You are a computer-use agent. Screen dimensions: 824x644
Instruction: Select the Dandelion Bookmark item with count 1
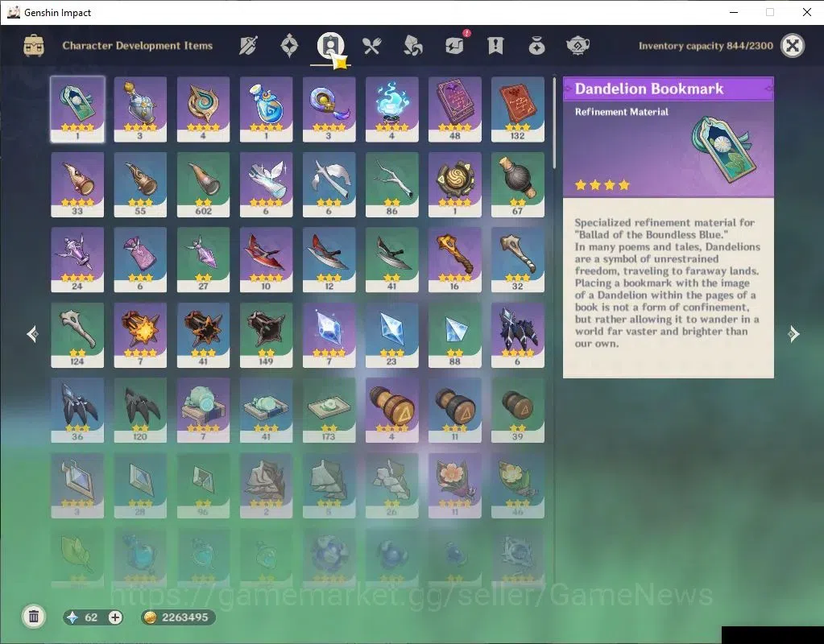coord(77,109)
